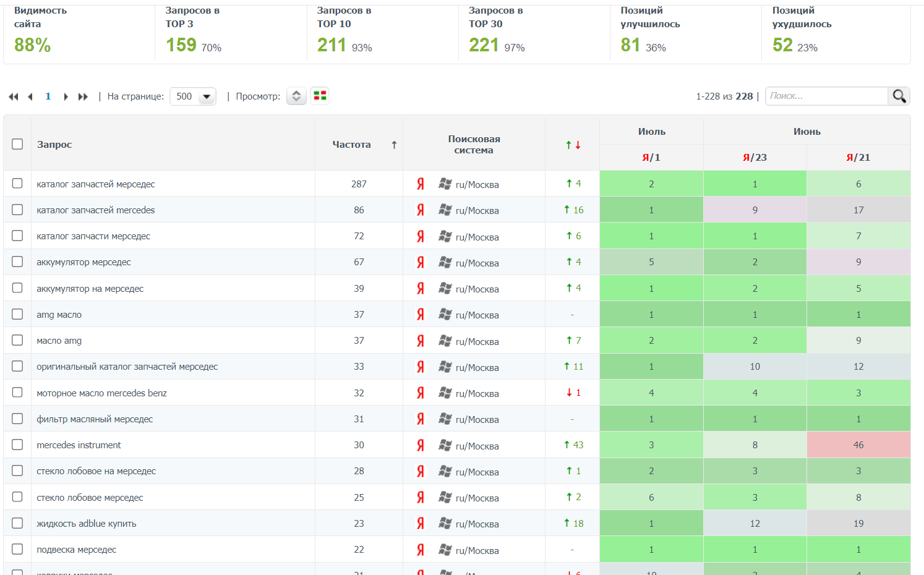
Task: Click the Yandex icon for моторное масло mercedes benz
Action: point(421,393)
